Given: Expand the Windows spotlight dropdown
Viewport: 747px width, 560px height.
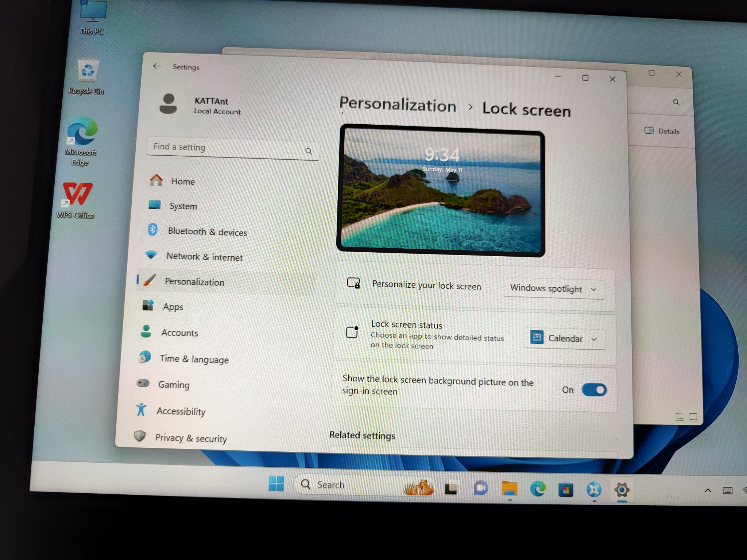Looking at the screenshot, I should point(554,289).
